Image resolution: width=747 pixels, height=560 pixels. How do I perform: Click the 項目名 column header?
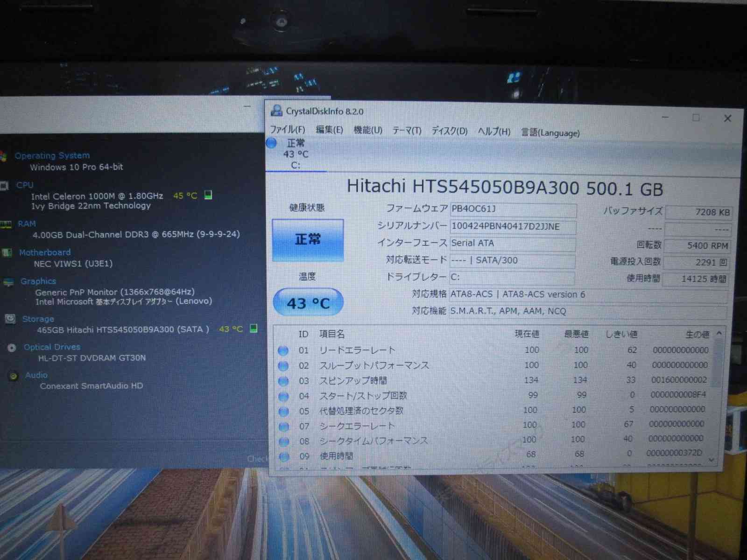click(x=332, y=334)
